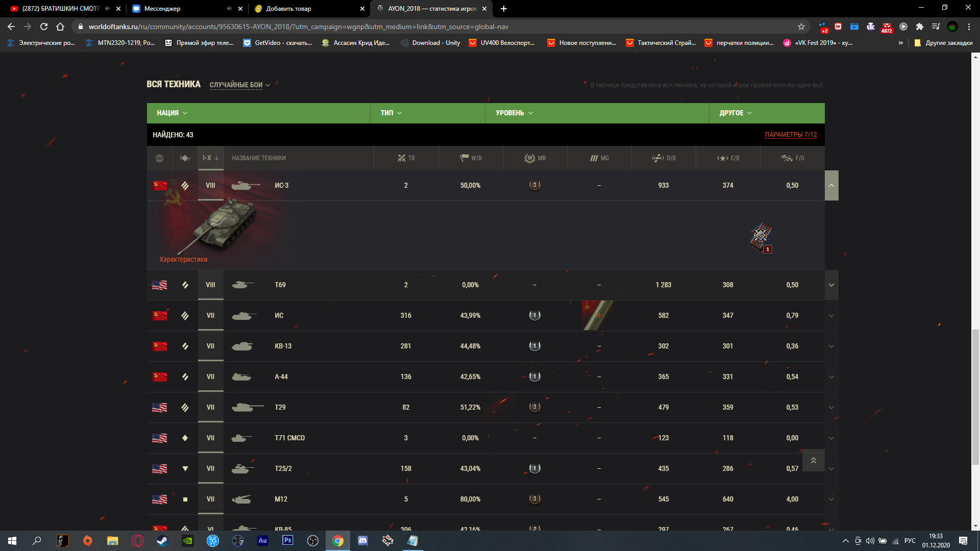The width and height of the screenshot is (980, 551).
Task: Sort by mastery badge MB column
Action: pos(535,158)
